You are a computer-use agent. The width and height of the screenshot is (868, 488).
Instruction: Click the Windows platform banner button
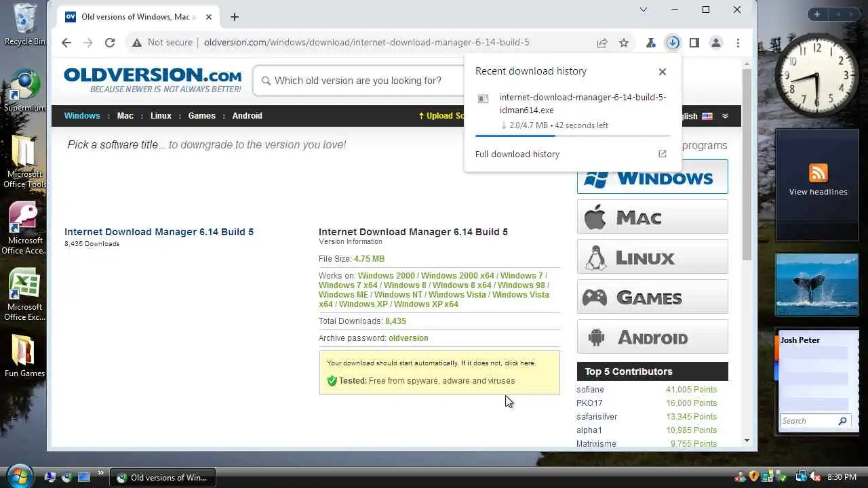tap(652, 177)
